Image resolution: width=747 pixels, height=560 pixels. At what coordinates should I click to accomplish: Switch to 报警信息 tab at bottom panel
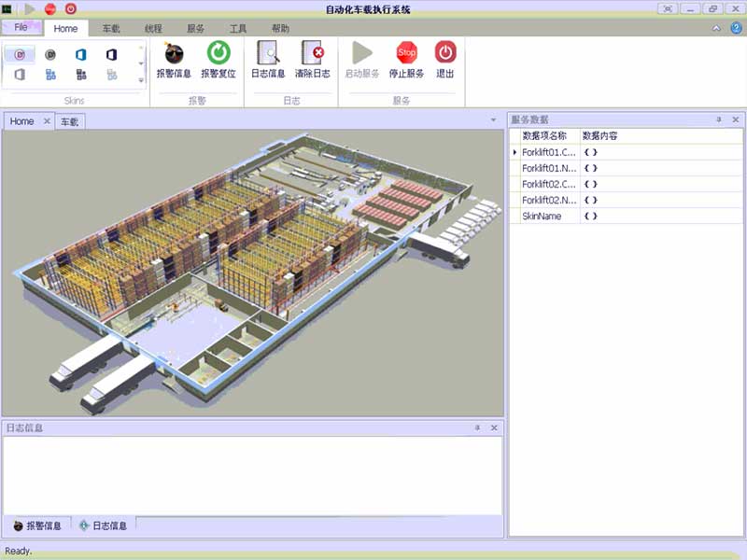pos(37,525)
